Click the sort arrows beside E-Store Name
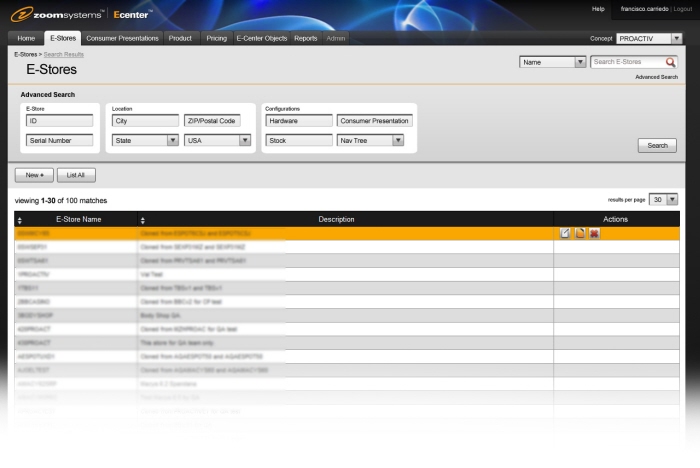The width and height of the screenshot is (700, 468). click(20, 219)
